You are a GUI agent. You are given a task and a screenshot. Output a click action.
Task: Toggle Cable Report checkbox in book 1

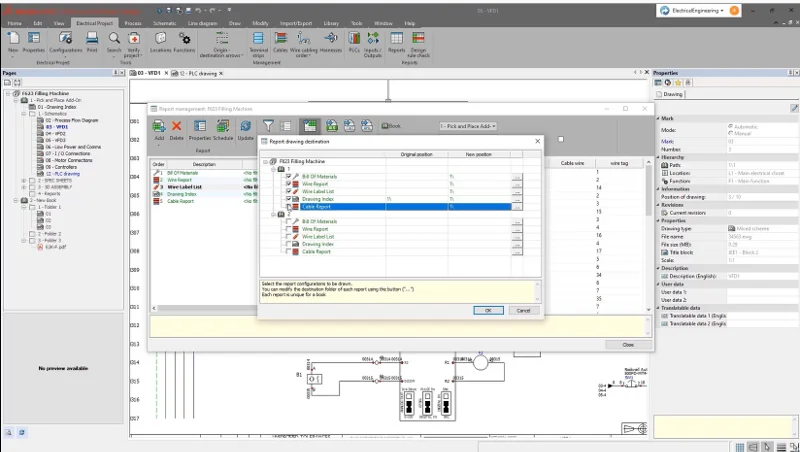pos(290,206)
